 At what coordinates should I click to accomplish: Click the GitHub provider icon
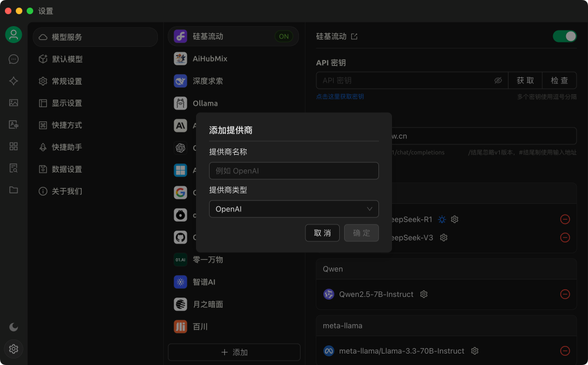click(x=180, y=237)
